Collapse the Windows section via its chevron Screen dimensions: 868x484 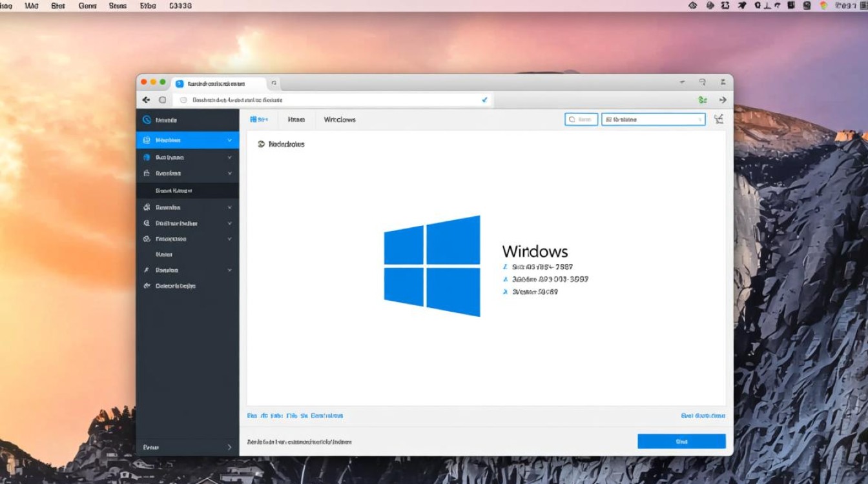click(229, 139)
